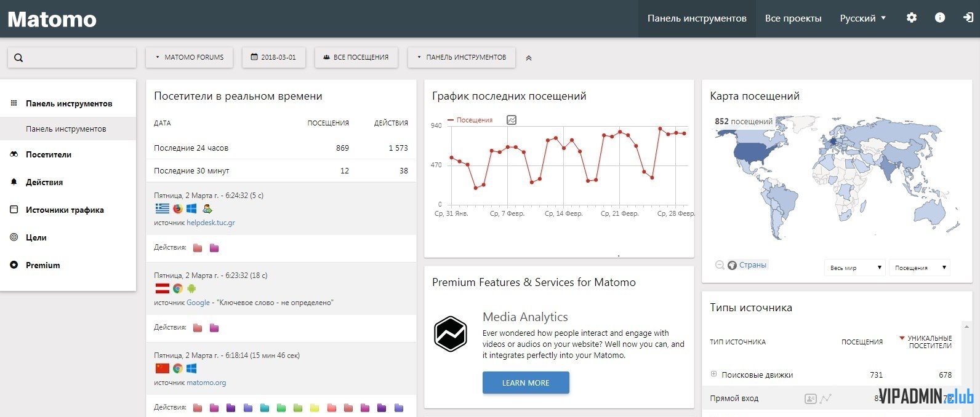Click the visitor profile icon for Greece visit
Viewport: 980px width, 417px height.
coord(207,208)
